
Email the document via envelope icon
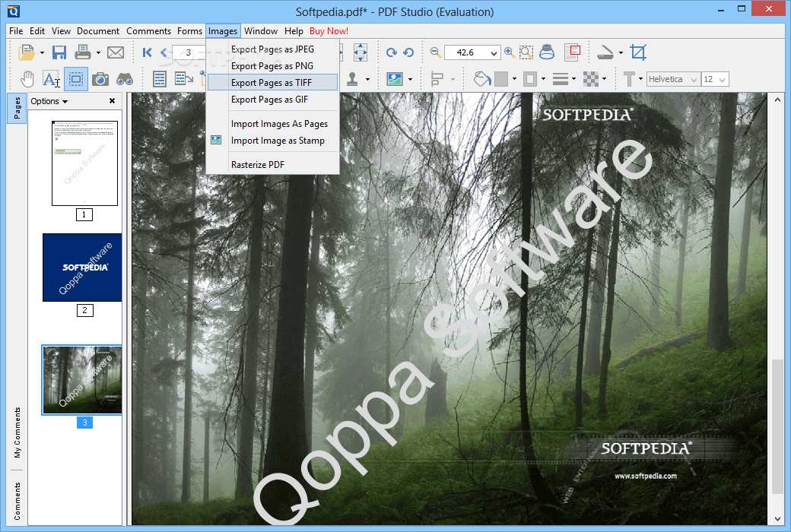coord(116,52)
